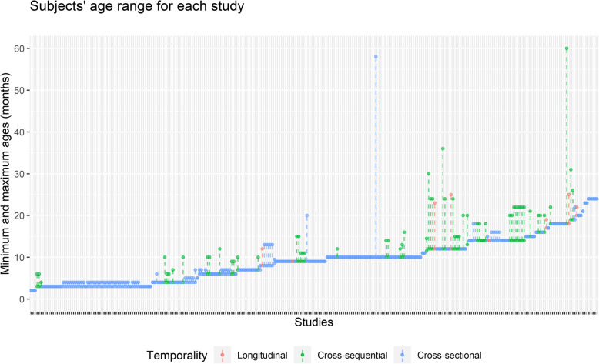Click the green data point at 30 months
Image resolution: width=599 pixels, height=364 pixels.
(428, 174)
